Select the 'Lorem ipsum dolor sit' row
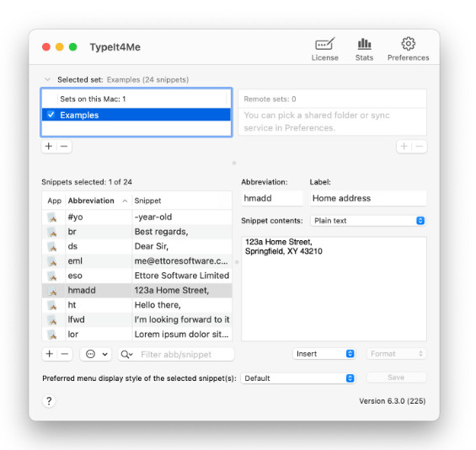The height and width of the screenshot is (450, 476). pyautogui.click(x=137, y=334)
